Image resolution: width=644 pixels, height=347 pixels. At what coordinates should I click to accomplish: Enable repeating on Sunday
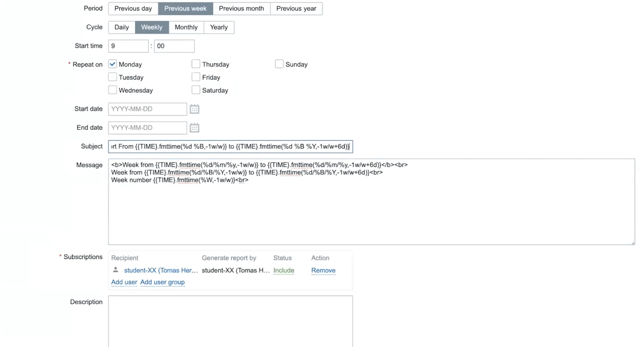(x=279, y=64)
